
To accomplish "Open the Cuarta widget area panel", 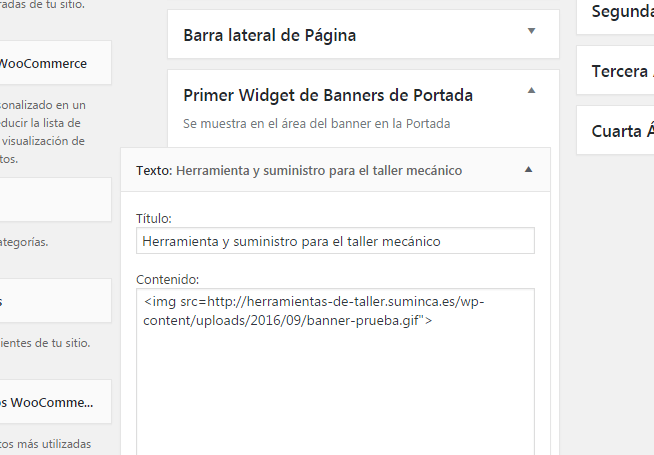I will click(x=615, y=131).
